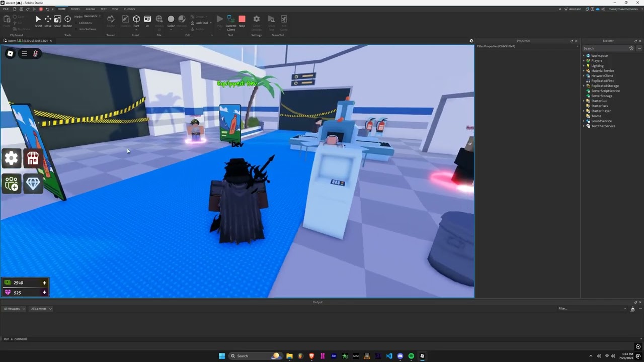
Task: Select Teams in Explorer
Action: [x=596, y=116]
